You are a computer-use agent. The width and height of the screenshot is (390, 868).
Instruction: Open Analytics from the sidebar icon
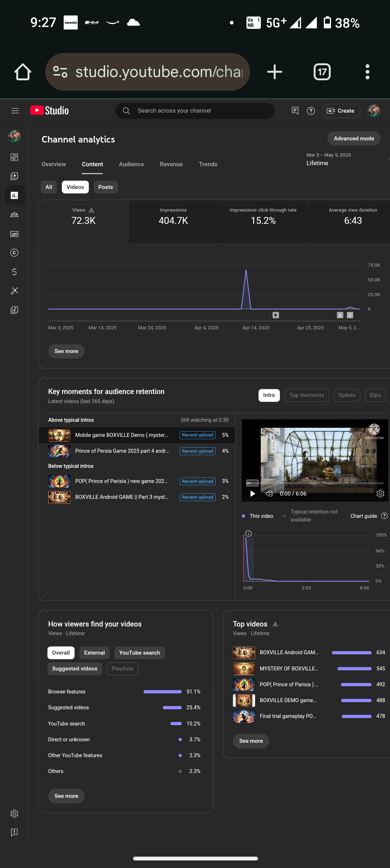click(14, 195)
